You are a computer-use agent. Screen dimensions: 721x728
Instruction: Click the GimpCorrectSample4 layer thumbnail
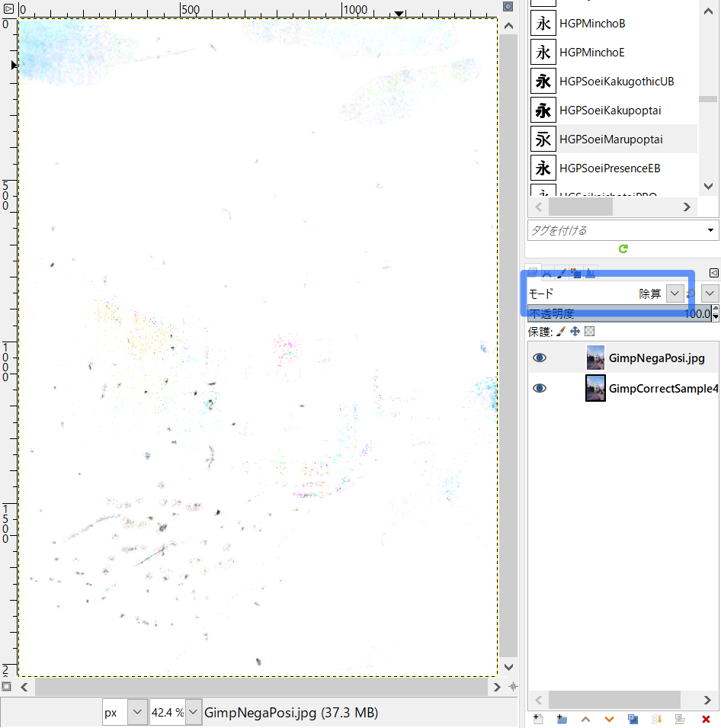tap(595, 388)
